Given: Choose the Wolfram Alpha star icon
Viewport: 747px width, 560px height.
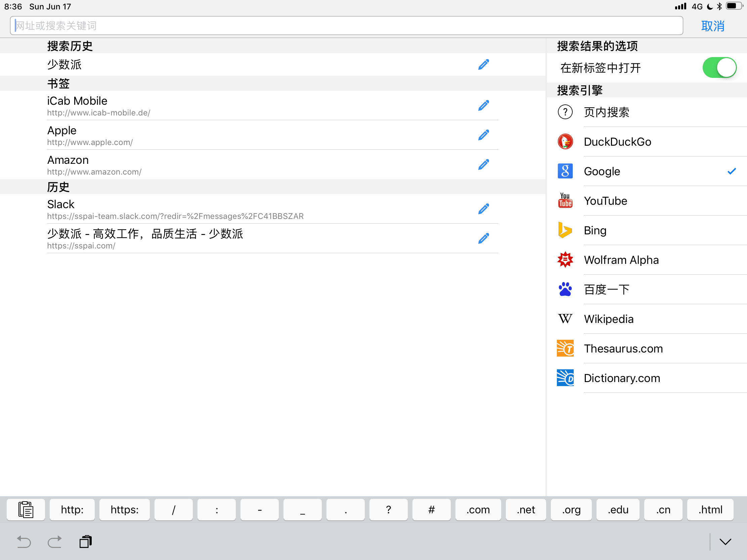Looking at the screenshot, I should (565, 260).
